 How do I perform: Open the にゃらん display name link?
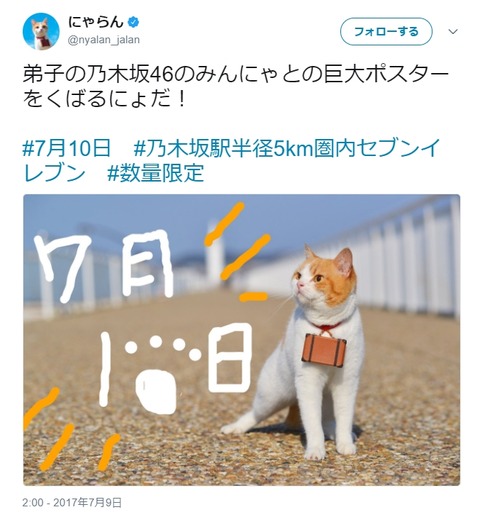(96, 22)
